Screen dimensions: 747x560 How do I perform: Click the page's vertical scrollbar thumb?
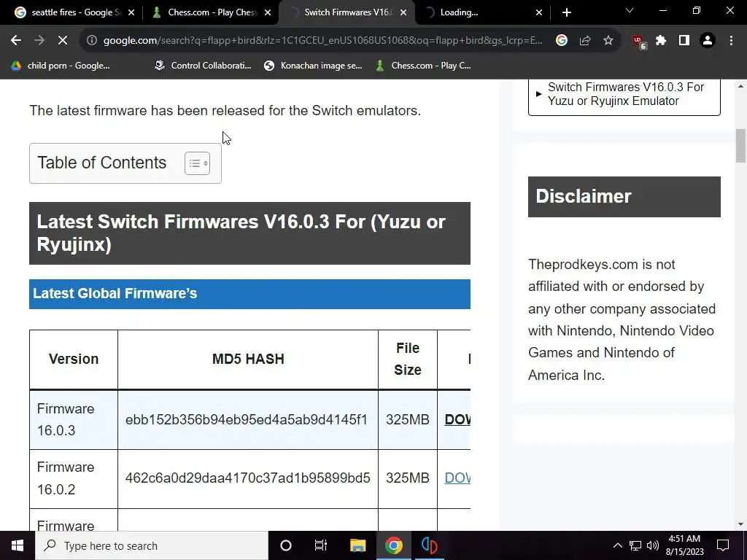(x=740, y=146)
